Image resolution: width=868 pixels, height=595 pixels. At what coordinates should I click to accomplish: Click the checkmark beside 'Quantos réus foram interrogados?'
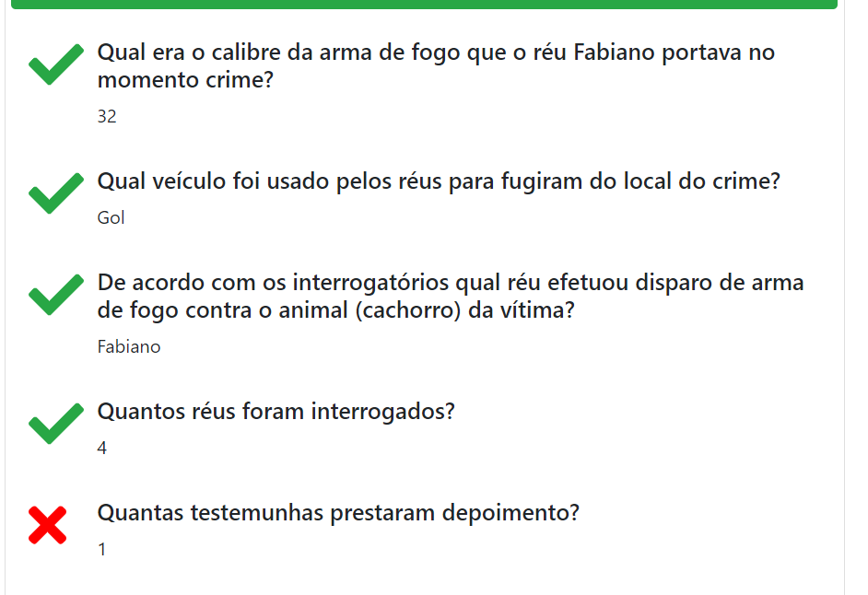click(55, 424)
